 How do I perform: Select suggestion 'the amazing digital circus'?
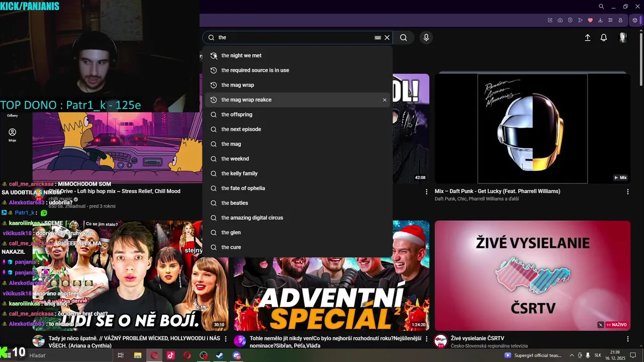click(x=298, y=218)
